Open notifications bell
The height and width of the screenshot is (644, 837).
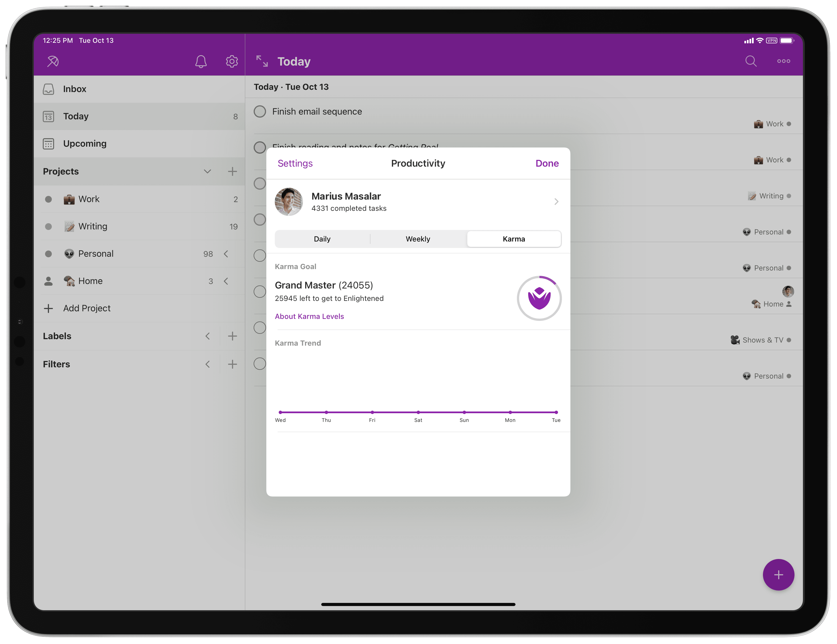pyautogui.click(x=201, y=61)
